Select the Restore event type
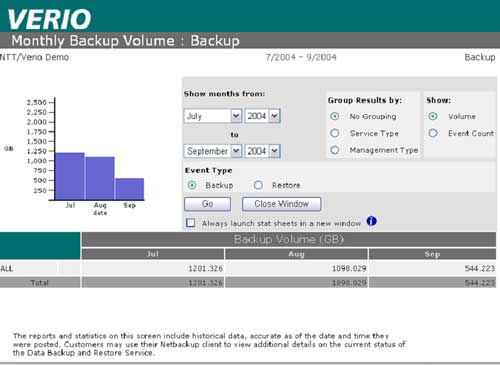The width and height of the screenshot is (500, 365). [x=258, y=185]
